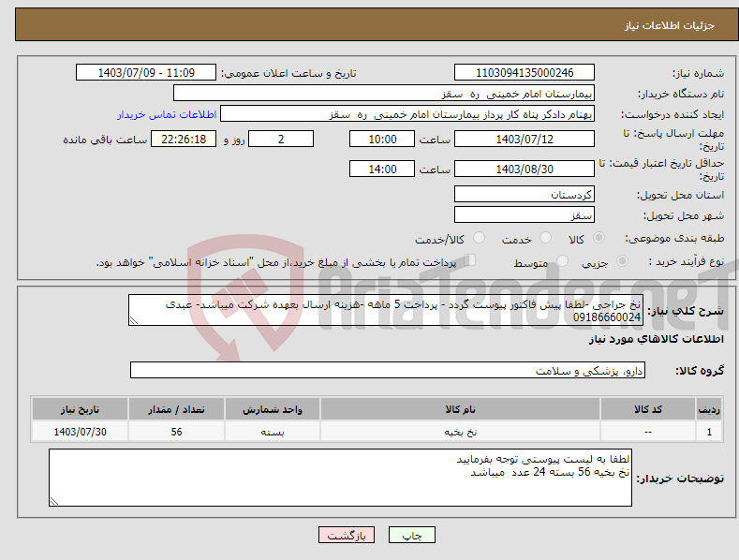Click the unit cell بسته
Screen dimensions: 739x560
tap(273, 432)
